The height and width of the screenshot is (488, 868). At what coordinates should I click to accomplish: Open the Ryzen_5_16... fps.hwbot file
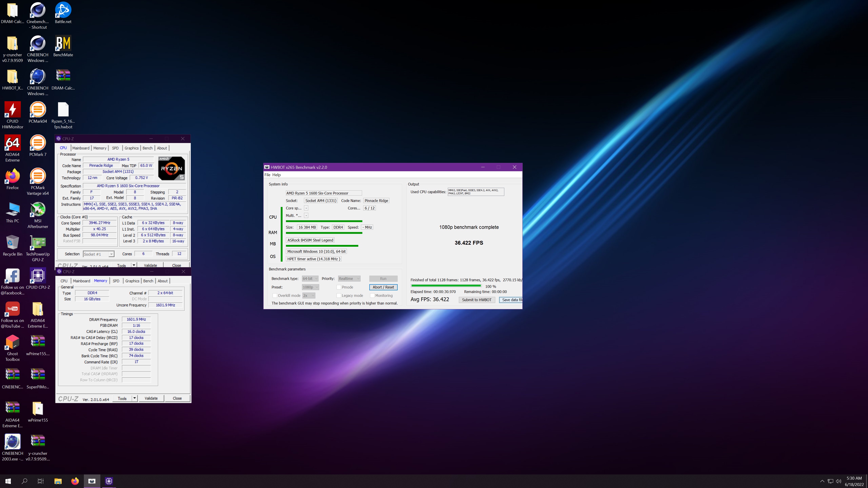pyautogui.click(x=63, y=115)
